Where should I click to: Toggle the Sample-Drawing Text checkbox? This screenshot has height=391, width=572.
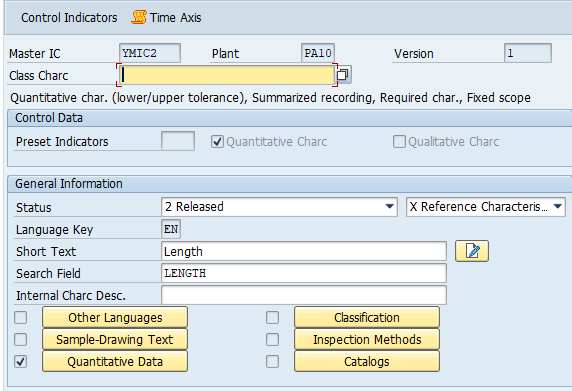[x=20, y=340]
